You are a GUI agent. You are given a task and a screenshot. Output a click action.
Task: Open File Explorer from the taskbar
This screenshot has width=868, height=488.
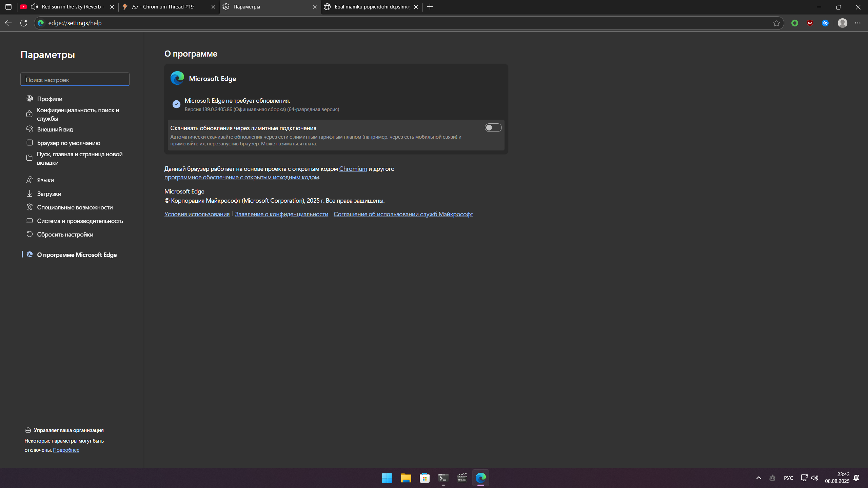point(406,478)
